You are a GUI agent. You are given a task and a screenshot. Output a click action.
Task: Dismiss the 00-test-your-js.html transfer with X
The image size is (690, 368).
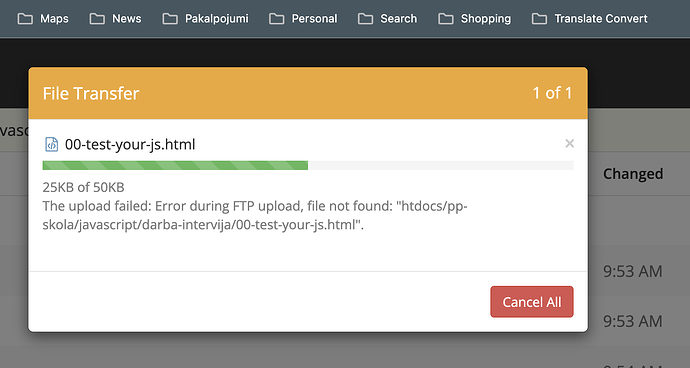tap(569, 144)
